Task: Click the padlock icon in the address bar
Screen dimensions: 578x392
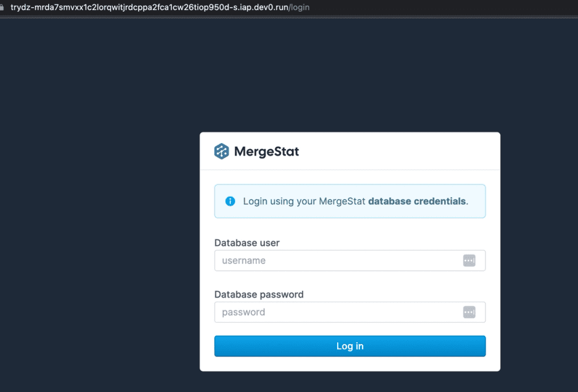Action: click(x=6, y=7)
